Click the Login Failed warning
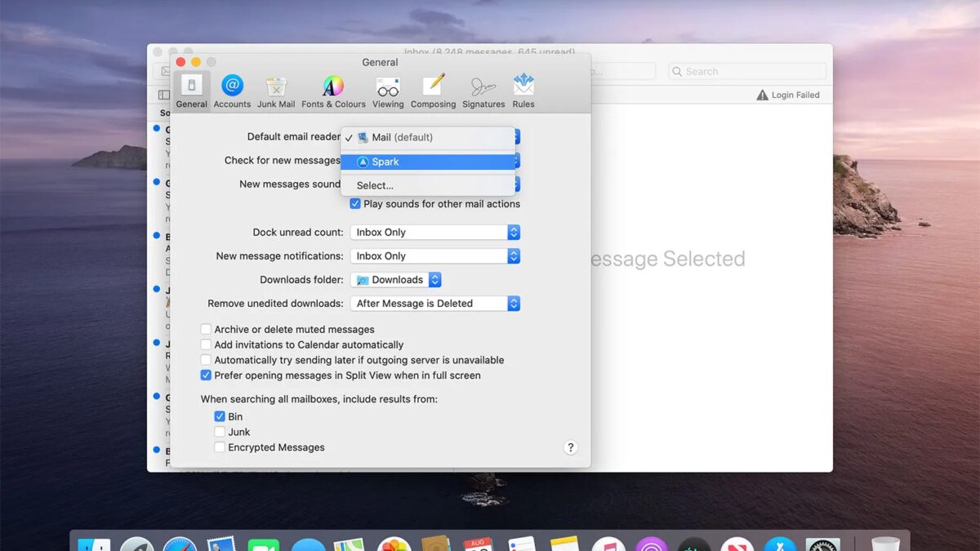This screenshot has height=551, width=980. coord(788,95)
